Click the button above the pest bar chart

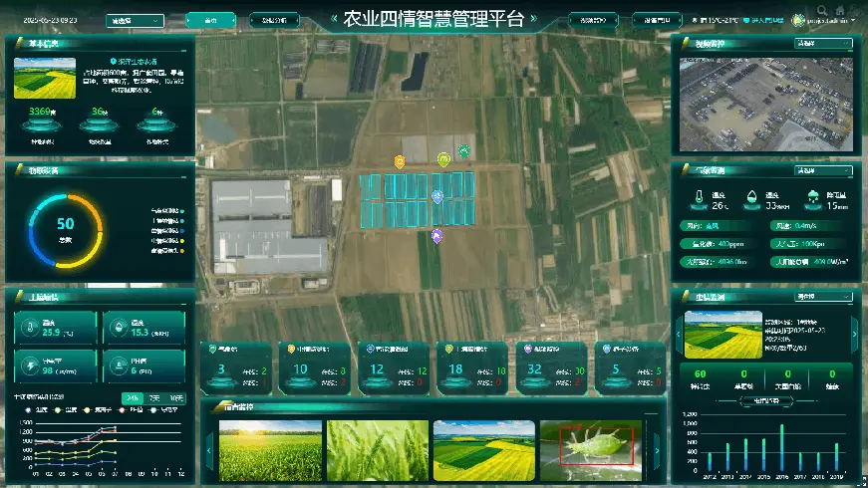[766, 400]
